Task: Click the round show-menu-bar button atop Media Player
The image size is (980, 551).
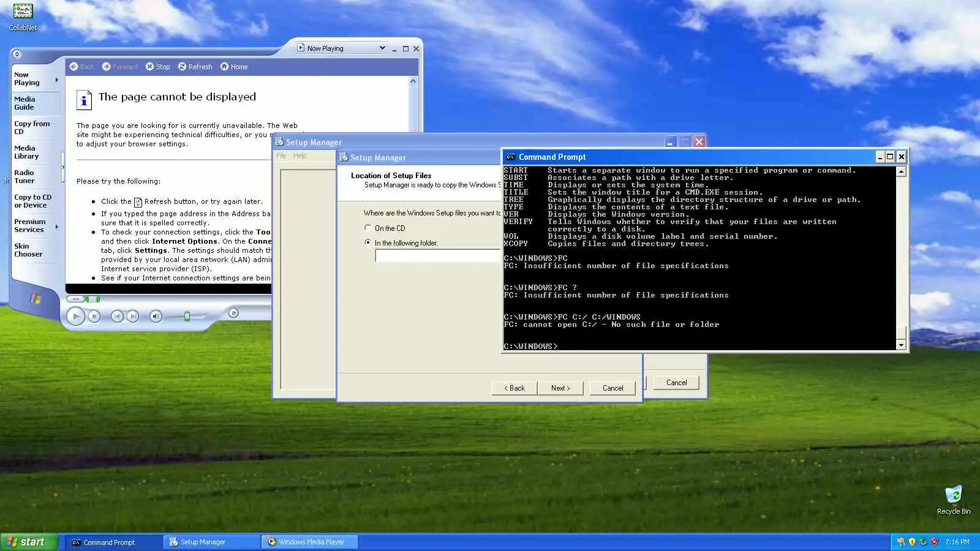Action: point(17,54)
